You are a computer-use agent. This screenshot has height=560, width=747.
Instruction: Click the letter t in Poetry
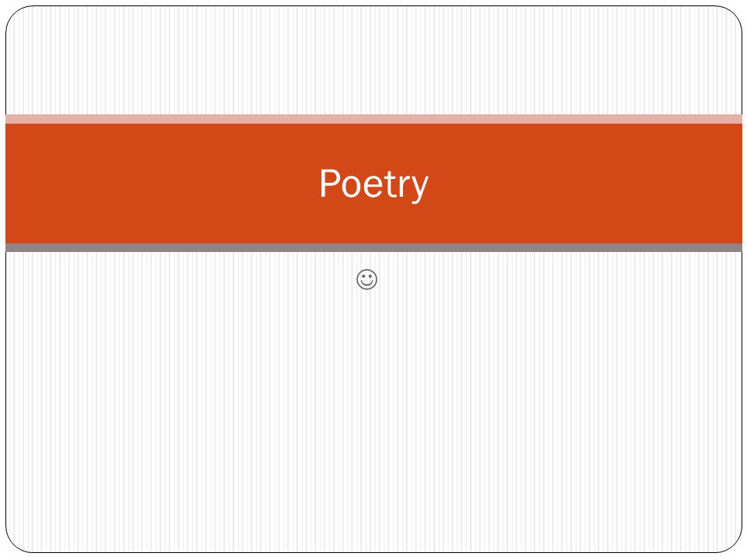389,184
